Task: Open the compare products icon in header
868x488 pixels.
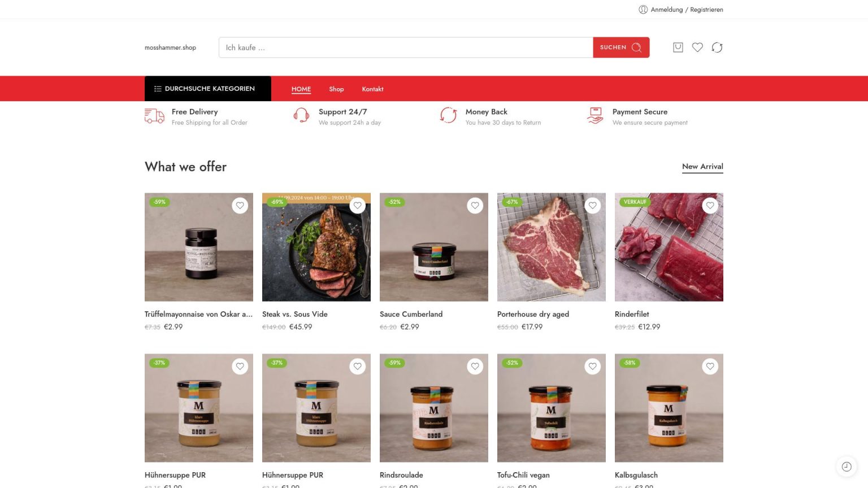Action: (717, 47)
